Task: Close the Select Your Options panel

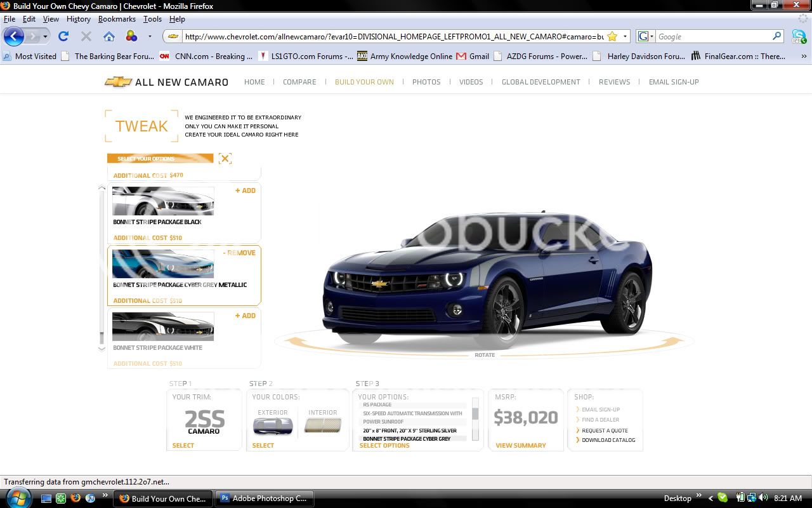Action: pyautogui.click(x=225, y=159)
